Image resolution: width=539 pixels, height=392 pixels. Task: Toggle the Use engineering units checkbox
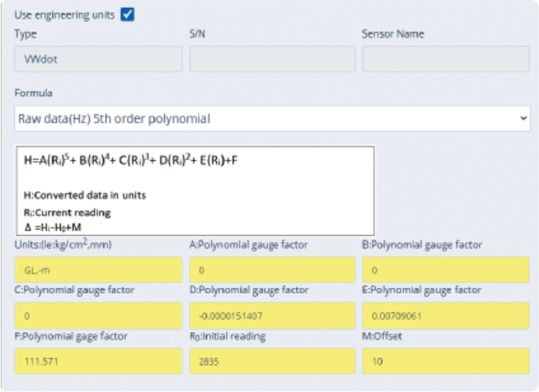[x=127, y=15]
